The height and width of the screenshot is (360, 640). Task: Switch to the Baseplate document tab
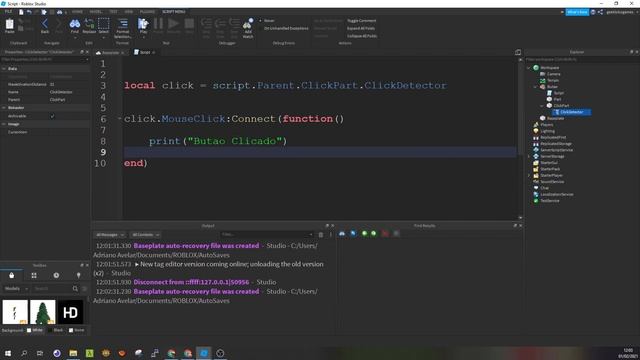coord(110,53)
